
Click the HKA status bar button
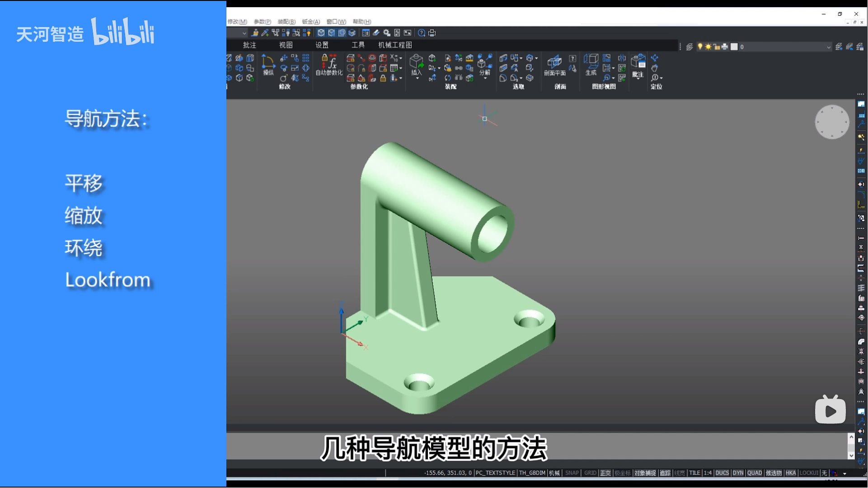(790, 473)
